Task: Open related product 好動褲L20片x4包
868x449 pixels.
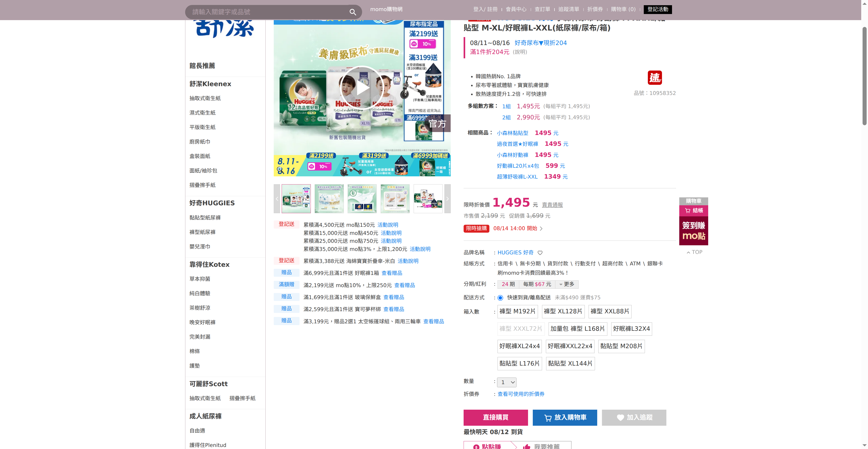Action: pyautogui.click(x=518, y=166)
